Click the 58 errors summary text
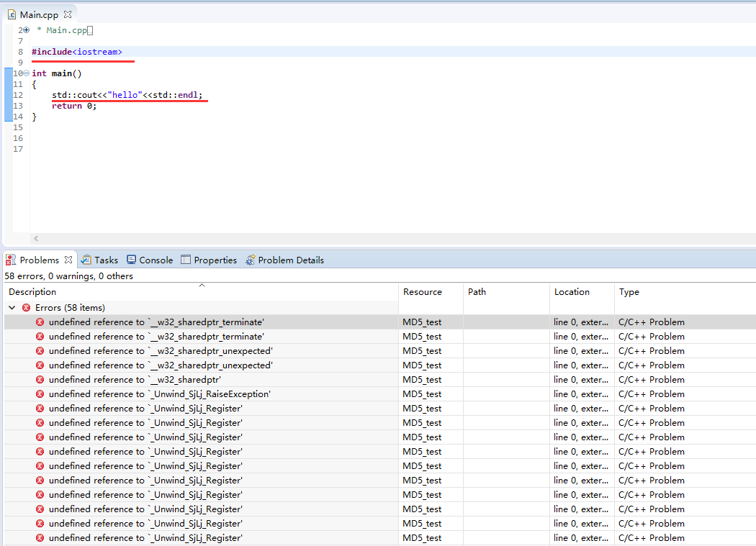756x546 pixels. coord(68,276)
